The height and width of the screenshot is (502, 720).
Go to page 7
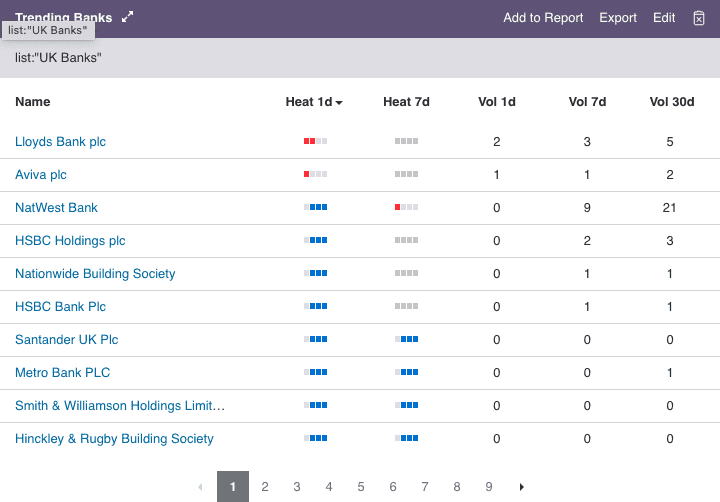click(425, 487)
